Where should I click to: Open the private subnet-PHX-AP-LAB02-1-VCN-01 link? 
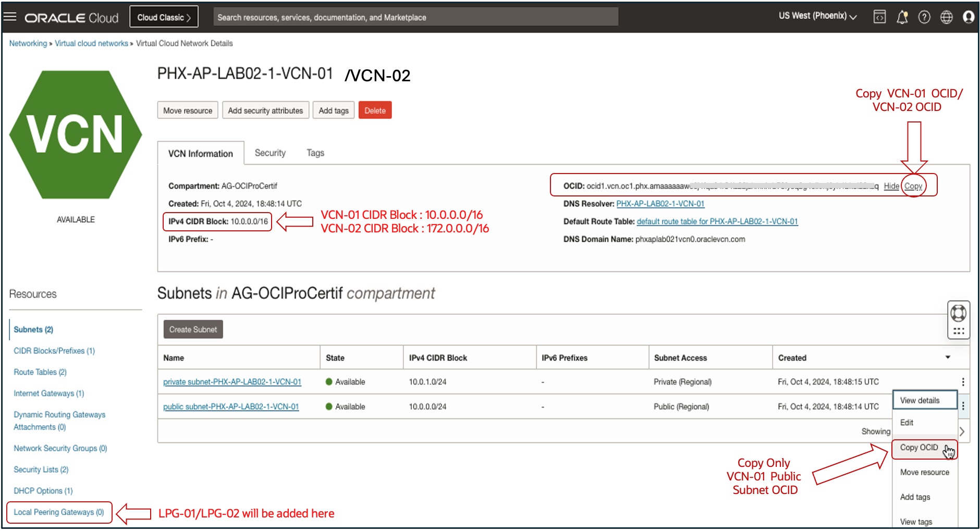[232, 382]
